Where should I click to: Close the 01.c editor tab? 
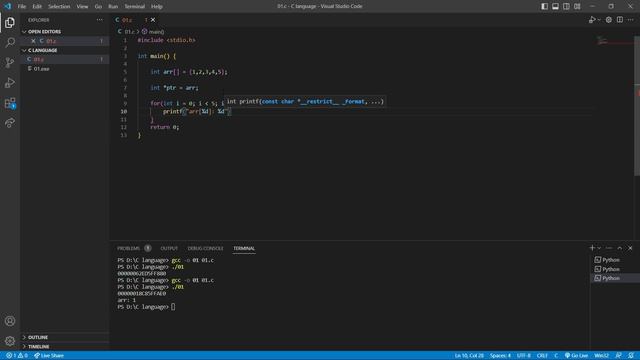point(153,20)
